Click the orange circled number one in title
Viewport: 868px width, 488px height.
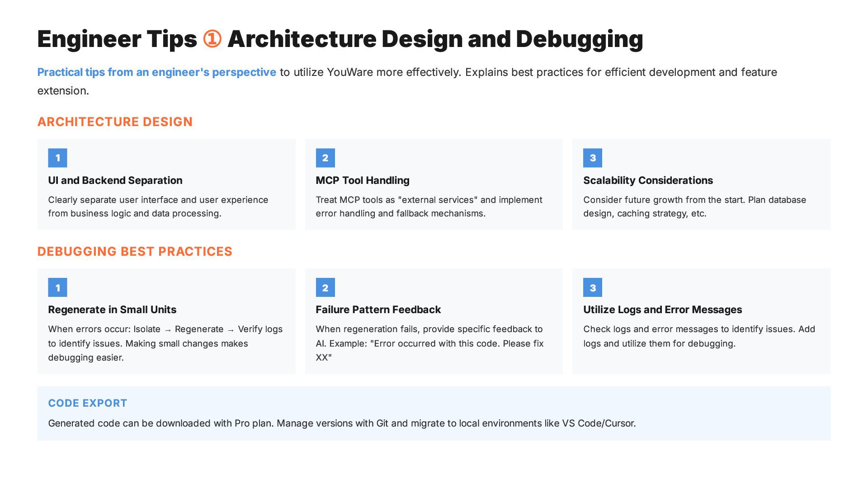click(x=212, y=39)
